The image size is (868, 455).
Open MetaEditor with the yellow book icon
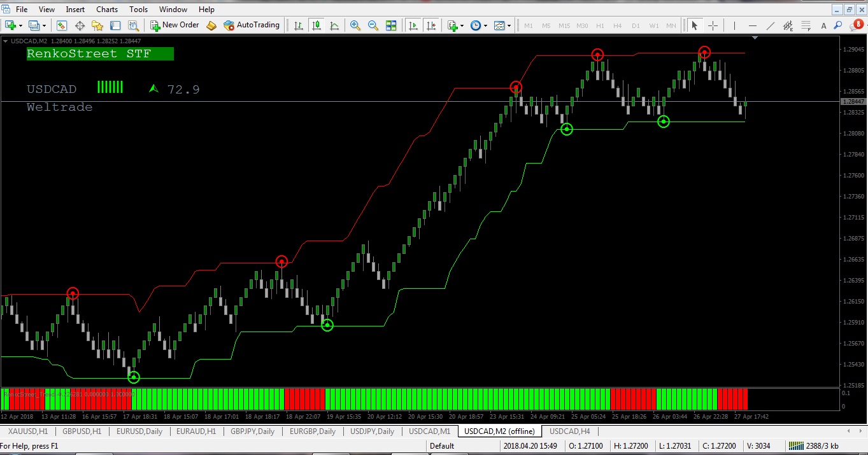(x=211, y=25)
